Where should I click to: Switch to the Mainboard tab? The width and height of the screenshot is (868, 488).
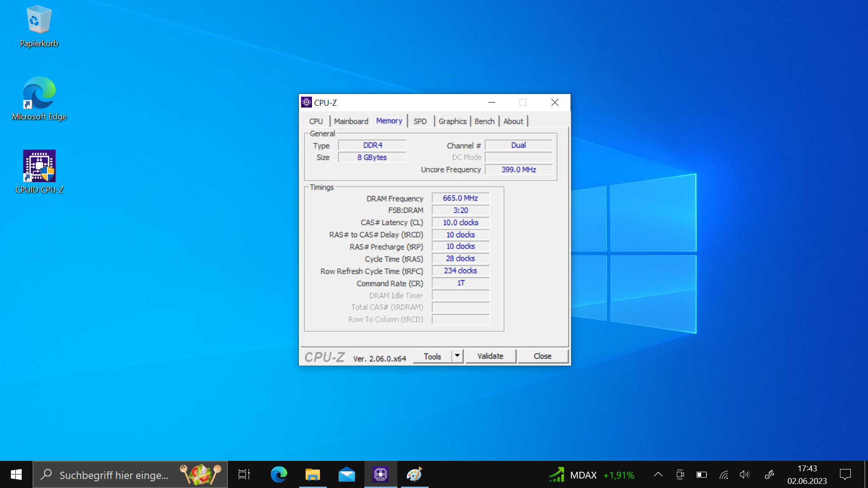tap(351, 121)
